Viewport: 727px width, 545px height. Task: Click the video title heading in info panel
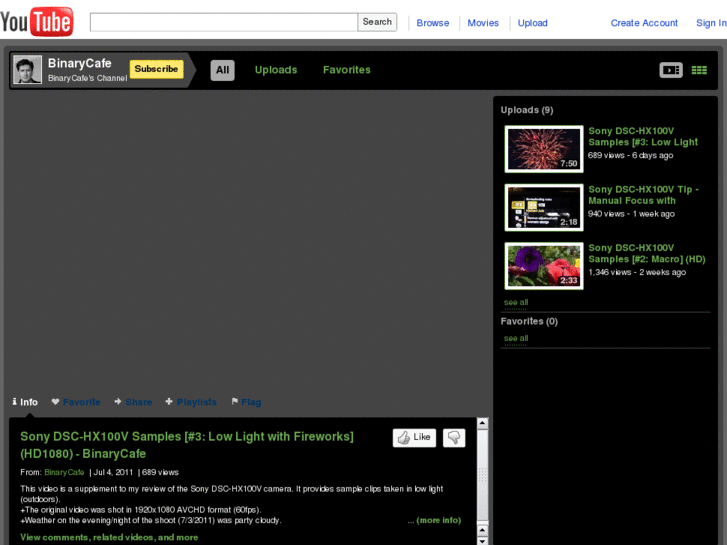[x=187, y=445]
